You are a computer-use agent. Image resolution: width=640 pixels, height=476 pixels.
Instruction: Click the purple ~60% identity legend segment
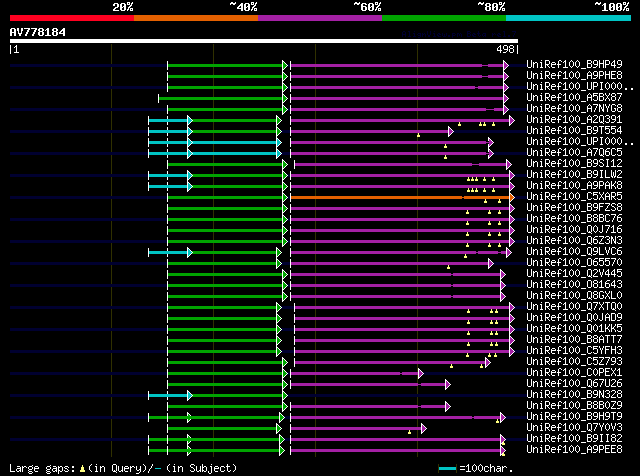(320, 18)
